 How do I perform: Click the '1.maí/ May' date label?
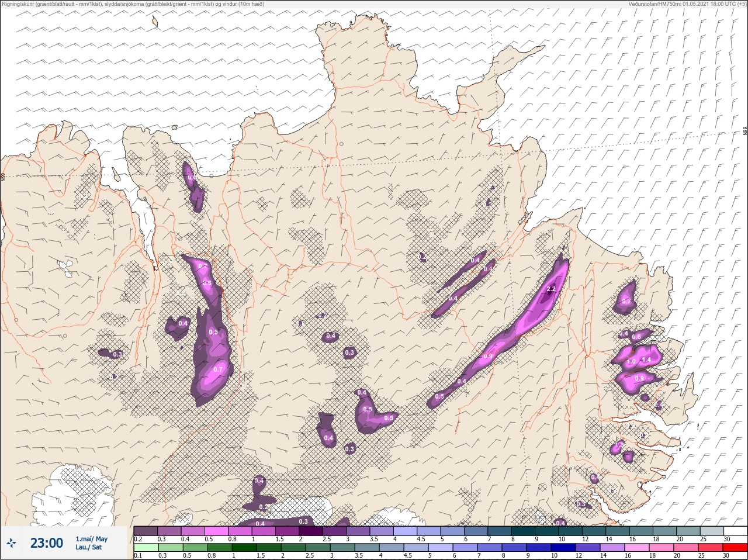click(x=92, y=539)
